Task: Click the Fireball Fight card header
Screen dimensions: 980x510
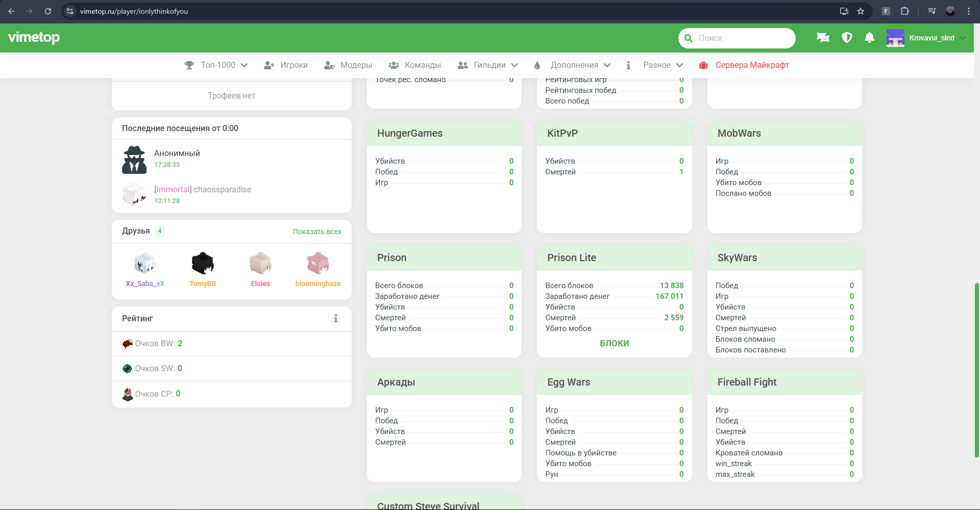Action: 785,382
